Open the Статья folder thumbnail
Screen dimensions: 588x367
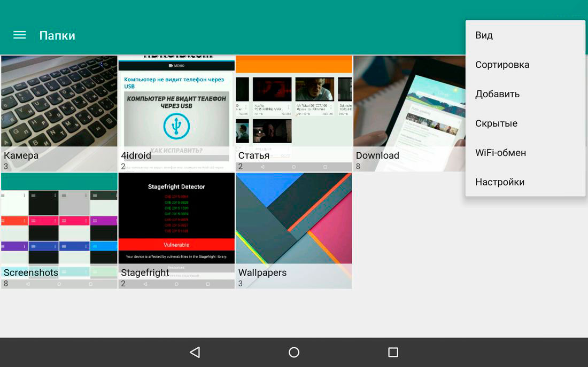click(x=294, y=114)
